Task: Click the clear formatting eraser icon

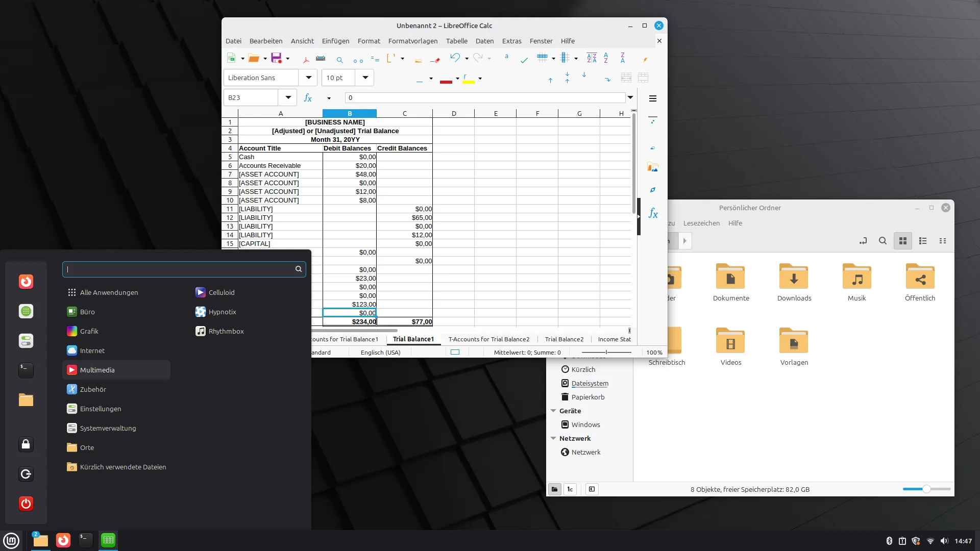Action: pos(435,59)
